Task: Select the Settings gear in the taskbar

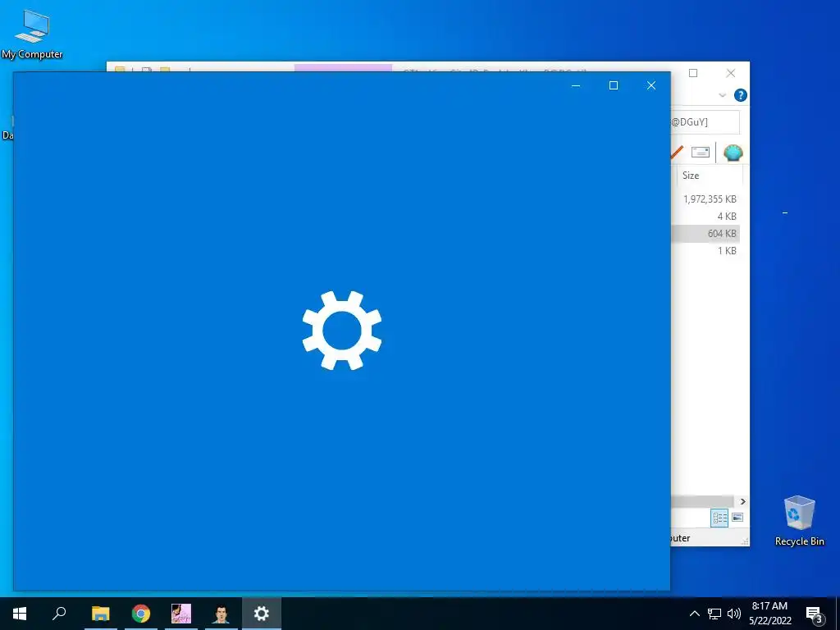Action: pyautogui.click(x=262, y=614)
